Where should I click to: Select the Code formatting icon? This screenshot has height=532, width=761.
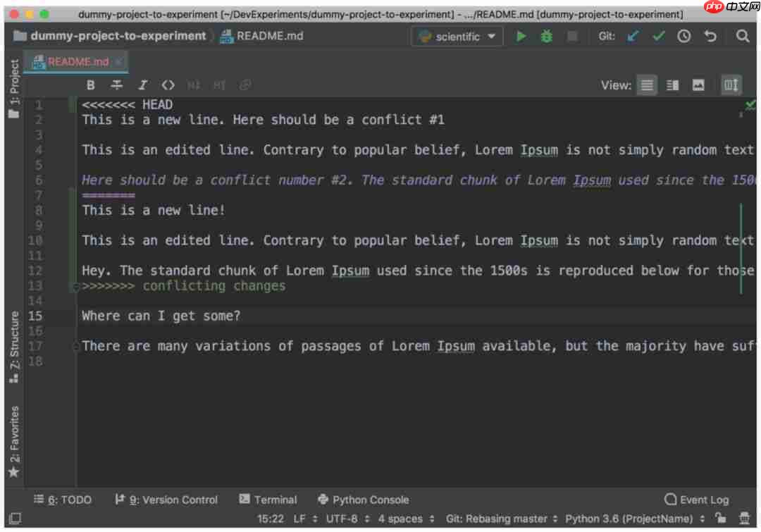coord(168,85)
